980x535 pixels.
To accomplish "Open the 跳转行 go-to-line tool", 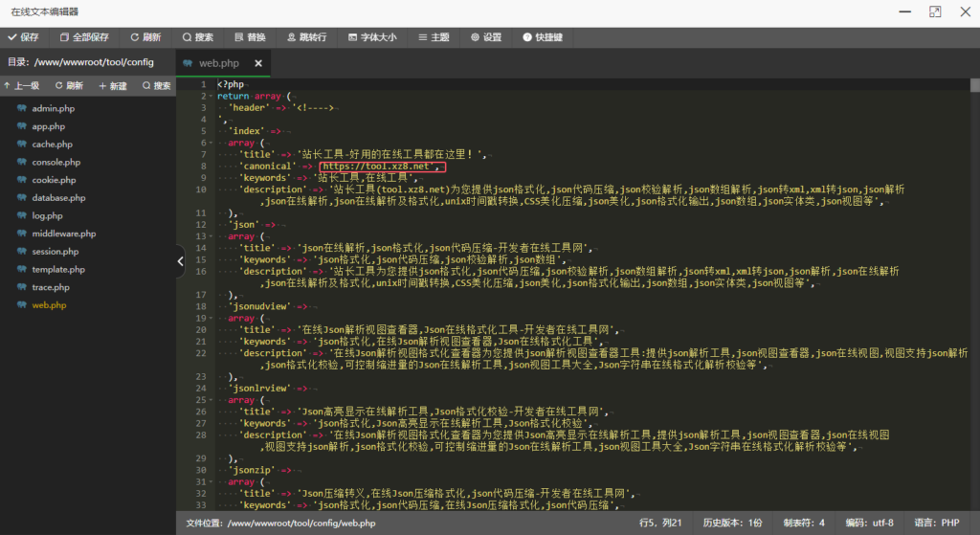I will point(307,37).
